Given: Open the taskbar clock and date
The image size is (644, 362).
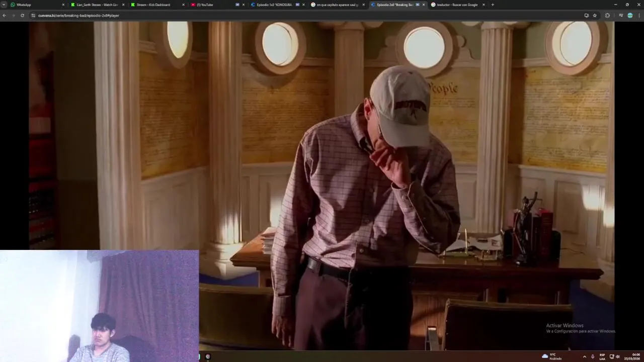Looking at the screenshot, I should (633, 356).
